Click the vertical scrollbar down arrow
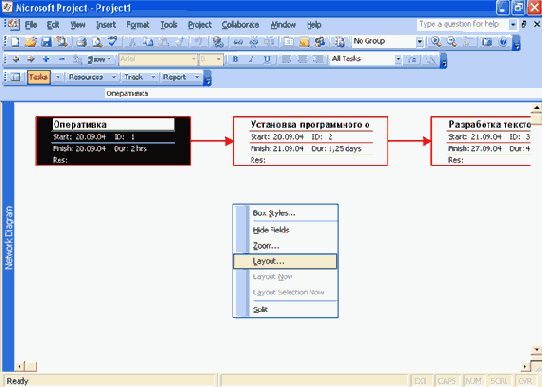Screen dimensions: 542x387 coord(536,350)
